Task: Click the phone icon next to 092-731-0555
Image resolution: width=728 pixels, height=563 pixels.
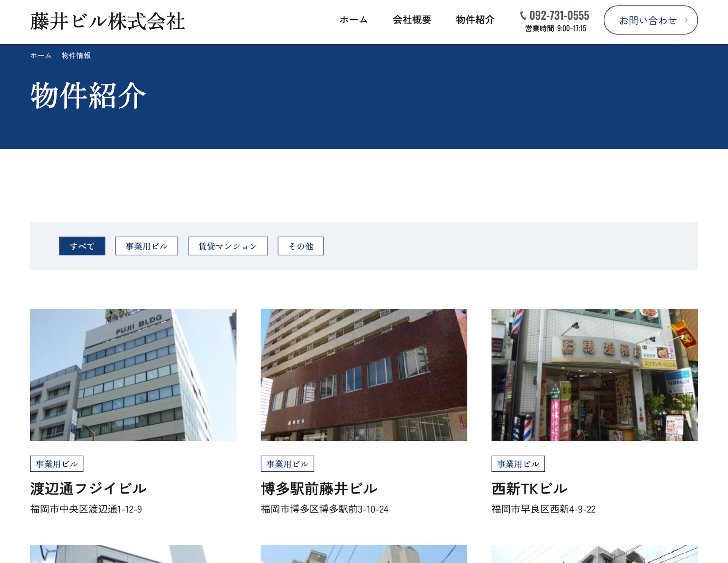Action: (524, 16)
